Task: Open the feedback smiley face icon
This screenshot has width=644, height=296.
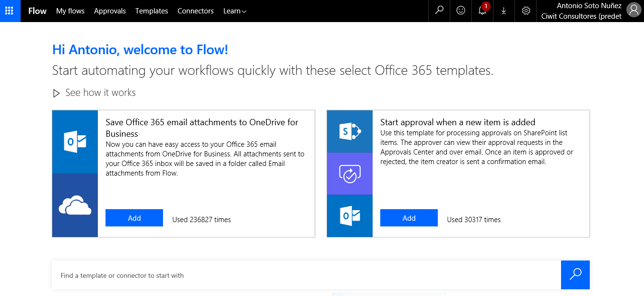Action: [461, 11]
